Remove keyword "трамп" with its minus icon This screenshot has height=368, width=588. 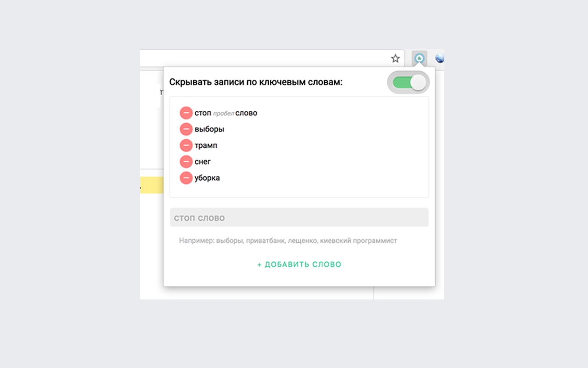click(186, 145)
